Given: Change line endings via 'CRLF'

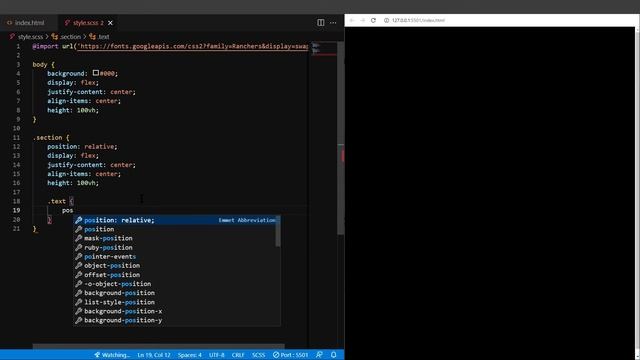Looking at the screenshot, I should tap(238, 355).
